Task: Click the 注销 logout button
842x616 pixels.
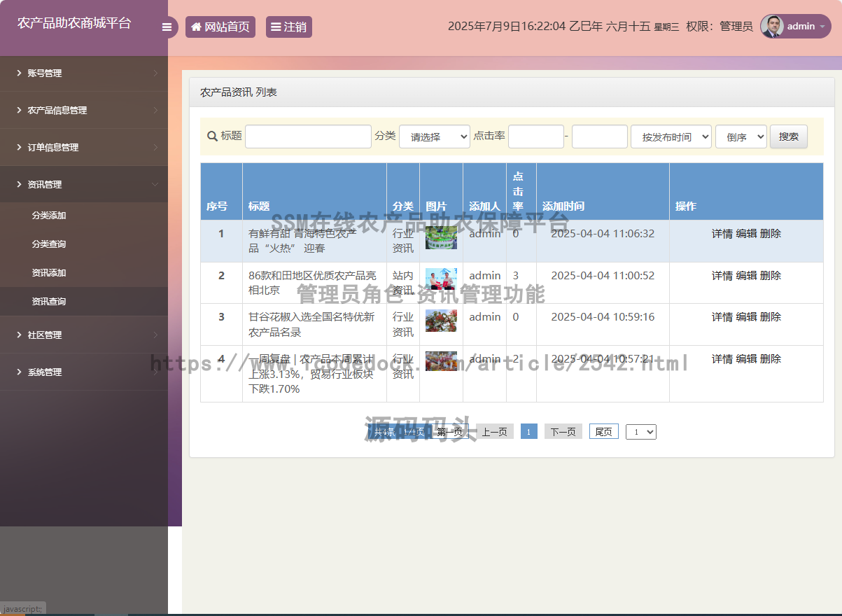Action: pos(289,27)
